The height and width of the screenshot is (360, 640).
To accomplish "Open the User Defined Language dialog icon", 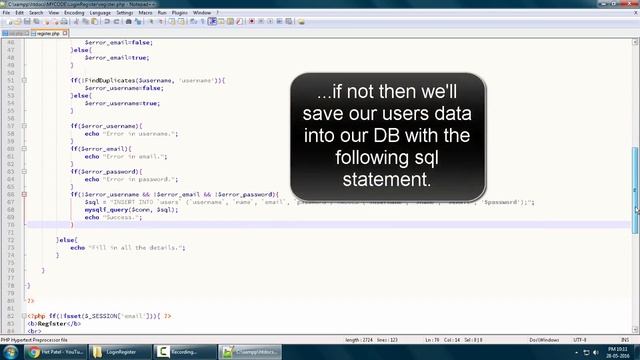I will 221,21.
